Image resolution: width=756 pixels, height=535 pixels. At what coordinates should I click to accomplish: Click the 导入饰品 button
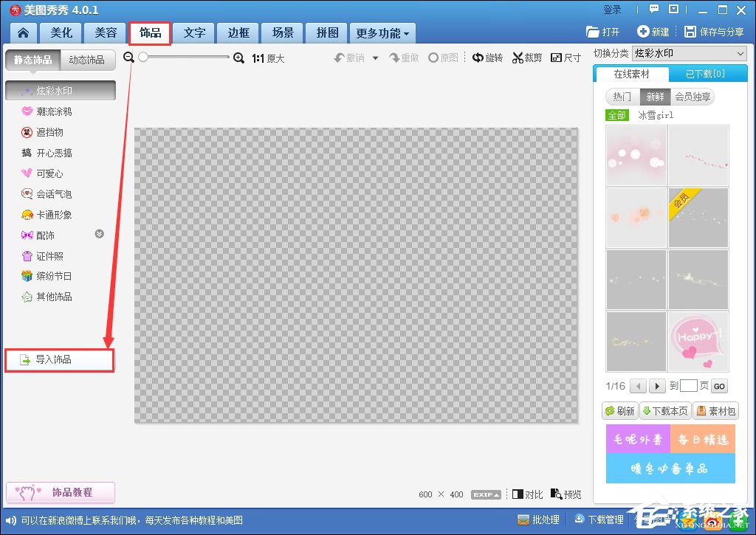(x=59, y=360)
